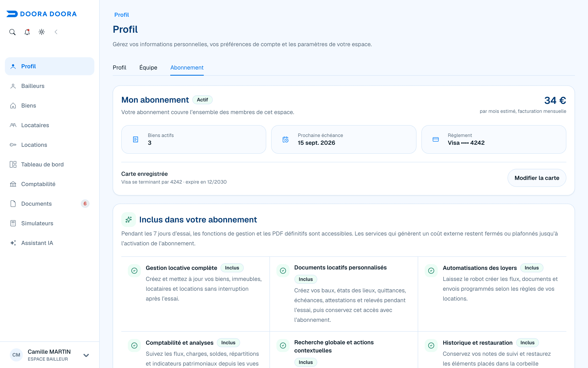Click the Visa •••• 4242 payment value

tap(466, 143)
